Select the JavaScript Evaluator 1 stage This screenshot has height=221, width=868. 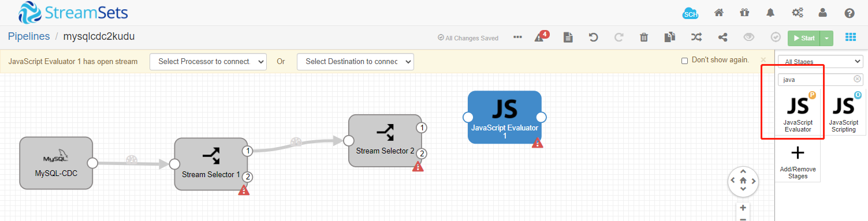click(x=504, y=117)
